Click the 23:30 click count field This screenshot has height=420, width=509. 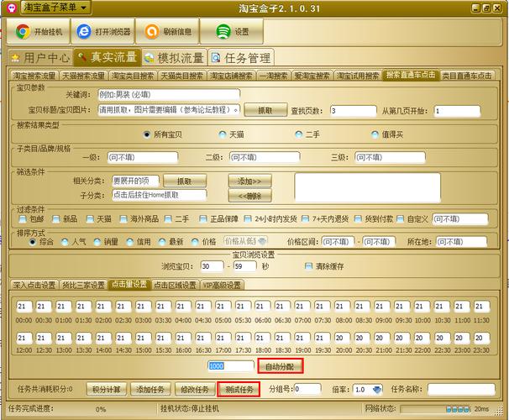[481, 338]
